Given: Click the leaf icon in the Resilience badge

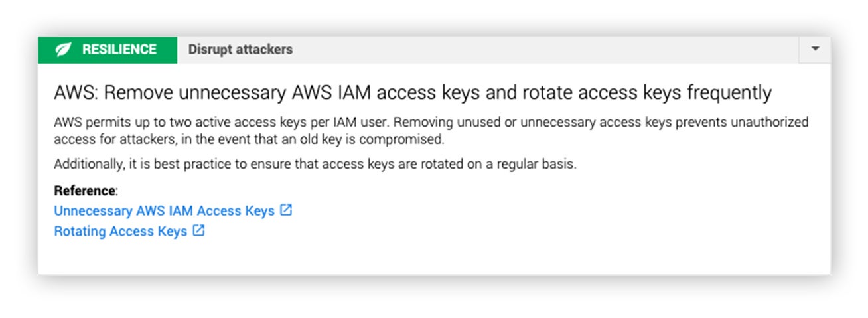Looking at the screenshot, I should click(x=64, y=50).
